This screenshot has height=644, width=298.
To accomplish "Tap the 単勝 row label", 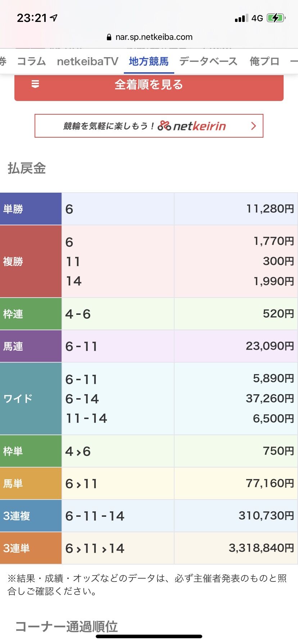I will pos(31,209).
